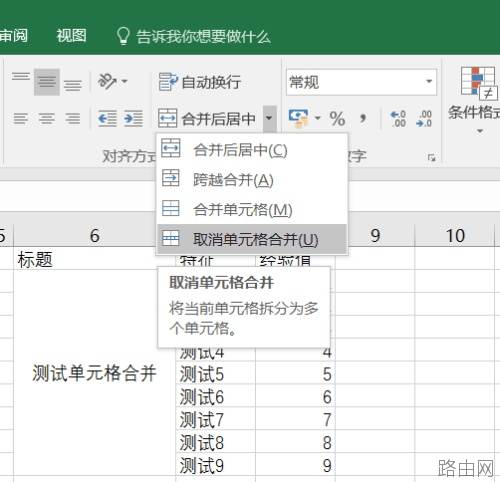Open the number format 常规 combo box

361,82
